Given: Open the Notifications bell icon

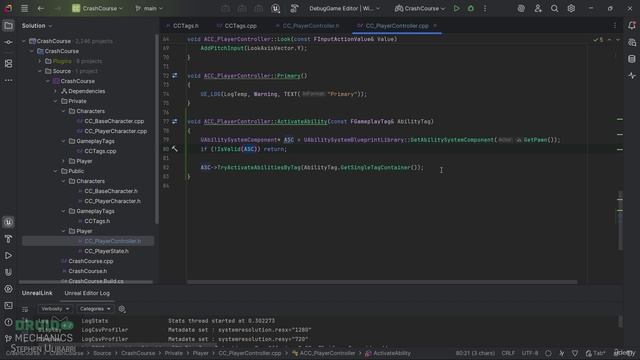Looking at the screenshot, I should pos(632,26).
